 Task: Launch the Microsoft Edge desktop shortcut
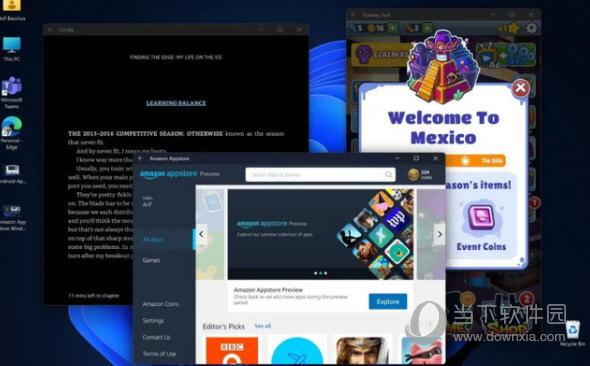click(12, 133)
